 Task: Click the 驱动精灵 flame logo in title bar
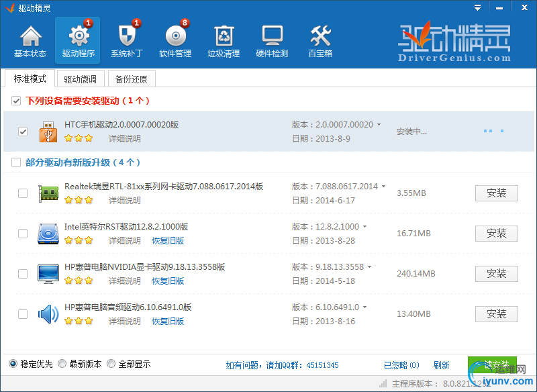tap(9, 7)
